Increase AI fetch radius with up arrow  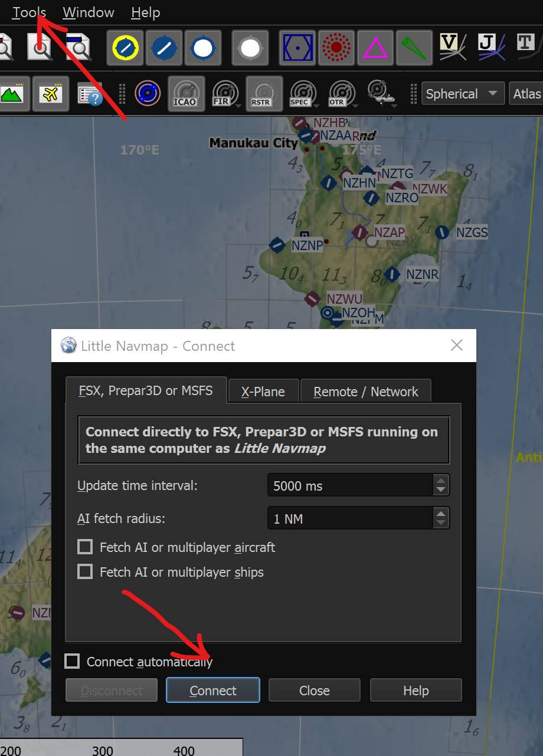tap(441, 513)
